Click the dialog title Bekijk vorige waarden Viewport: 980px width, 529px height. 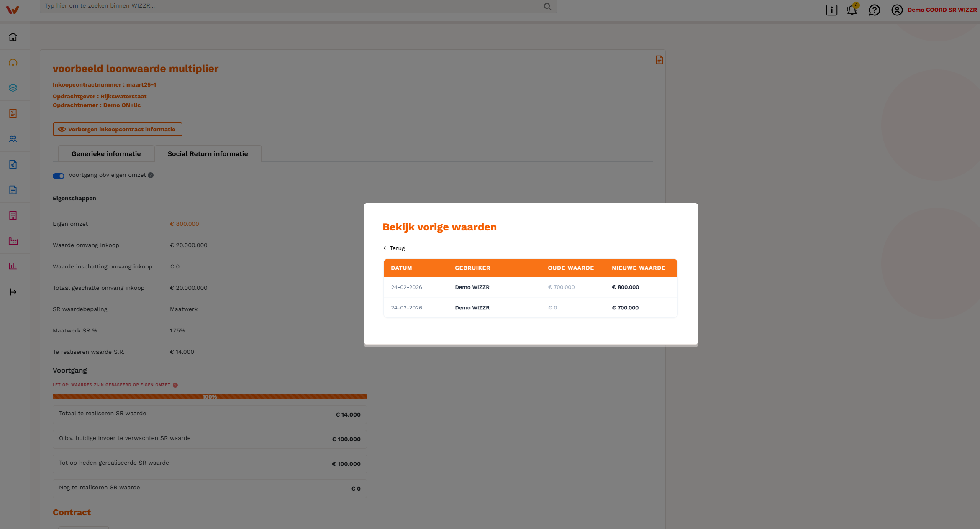pyautogui.click(x=439, y=227)
